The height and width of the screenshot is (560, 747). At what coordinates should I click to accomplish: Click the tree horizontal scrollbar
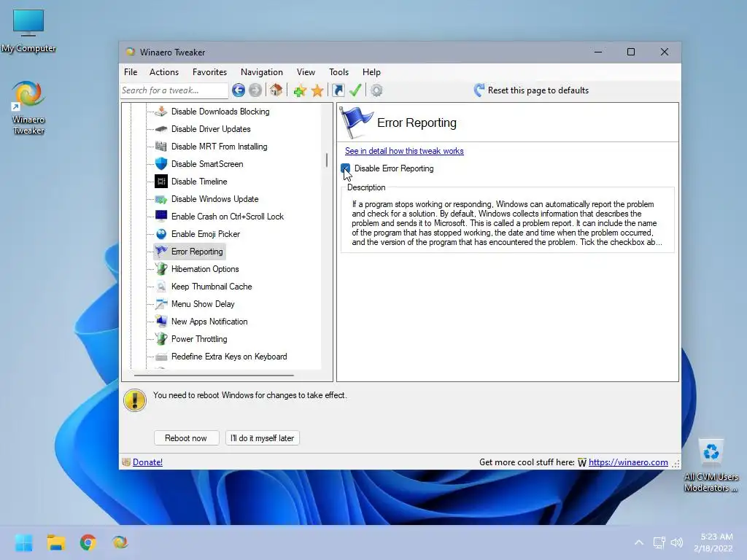pos(214,376)
